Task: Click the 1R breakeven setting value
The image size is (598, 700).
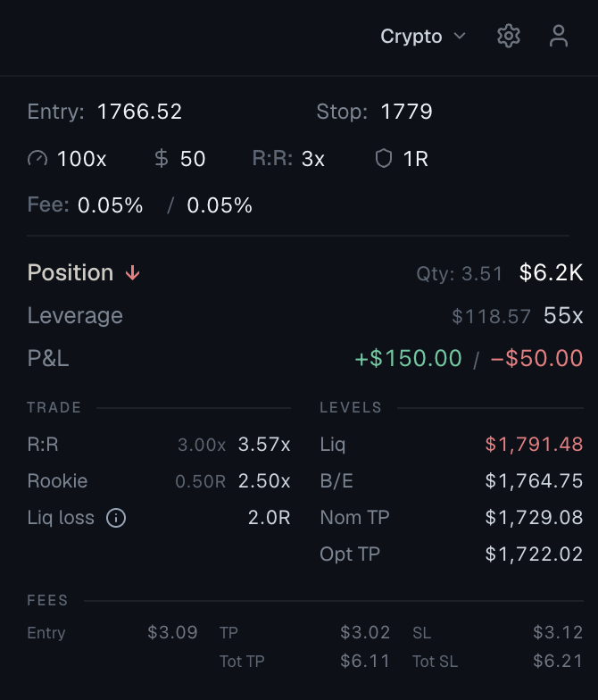Action: pos(416,159)
